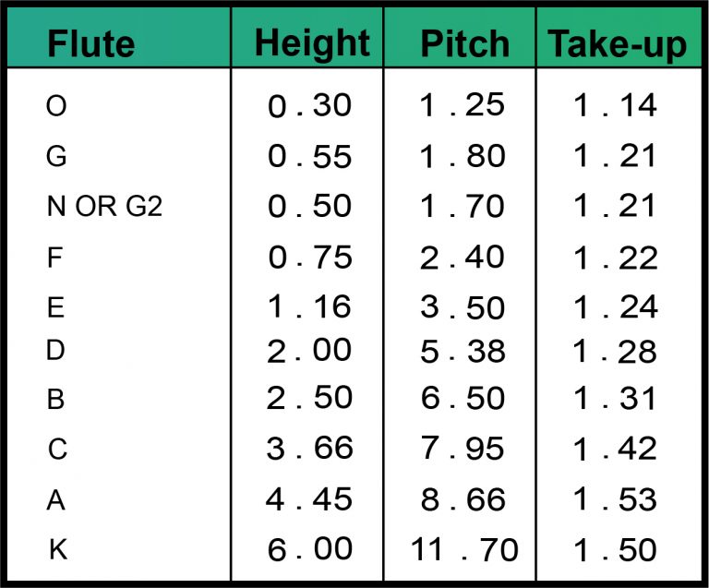Click the Pitch column header
Viewport: 709px width, 588px height.
point(463,43)
